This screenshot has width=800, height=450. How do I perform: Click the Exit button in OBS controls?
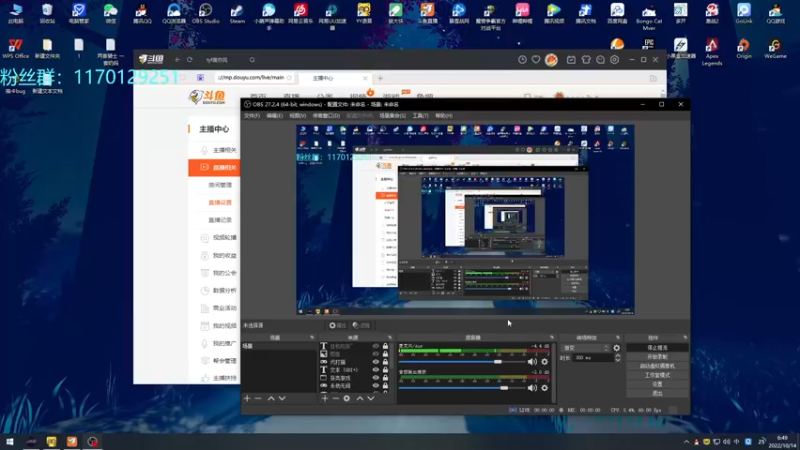657,393
